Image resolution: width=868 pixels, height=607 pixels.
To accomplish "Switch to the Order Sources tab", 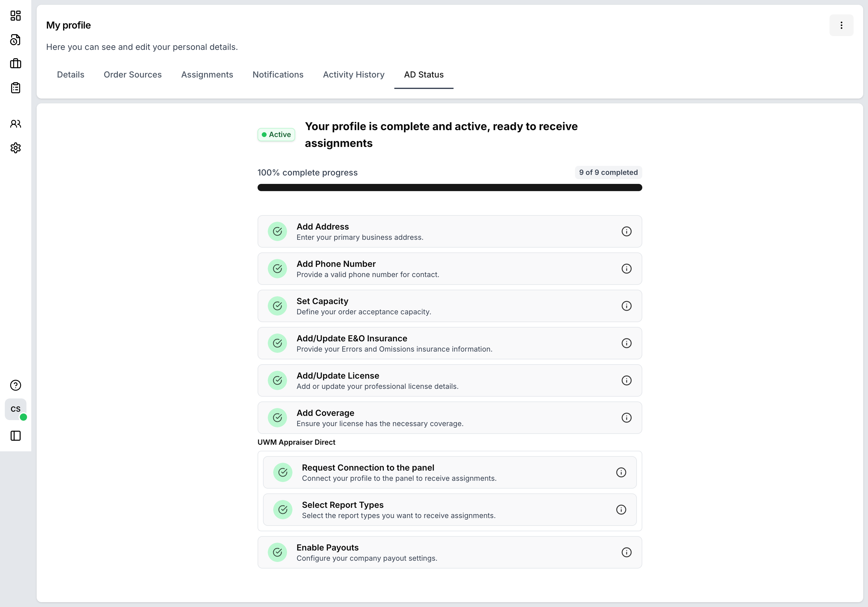I will pyautogui.click(x=133, y=75).
